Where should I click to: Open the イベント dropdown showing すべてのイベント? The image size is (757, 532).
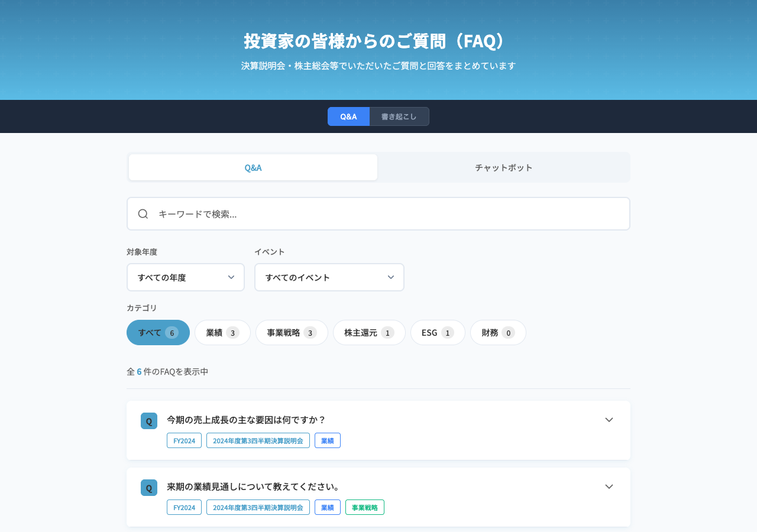click(329, 277)
